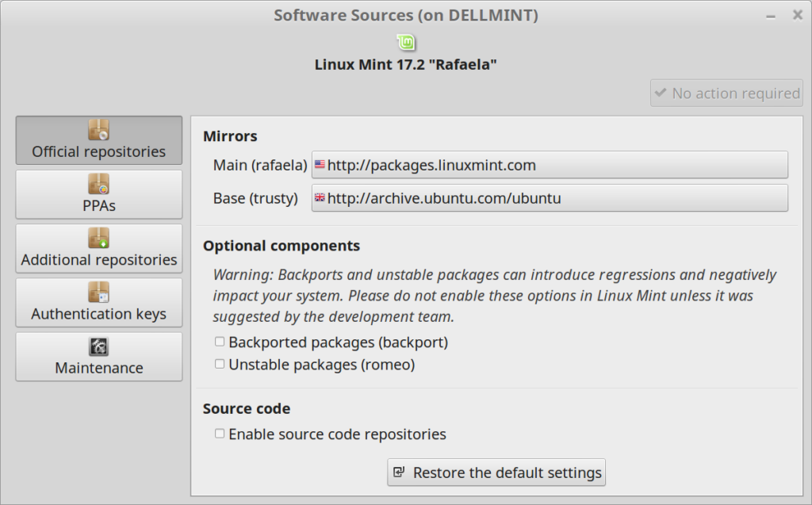Screen dimensions: 812x505
Task: Tick Enable source code repositories
Action: pos(220,434)
